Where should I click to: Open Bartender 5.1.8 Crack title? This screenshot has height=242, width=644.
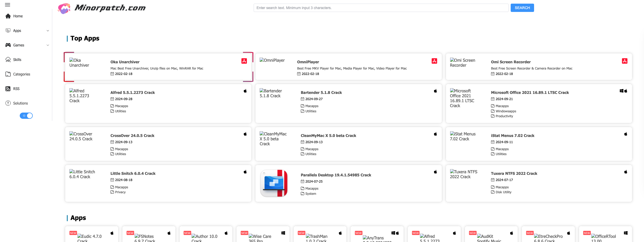(x=321, y=93)
